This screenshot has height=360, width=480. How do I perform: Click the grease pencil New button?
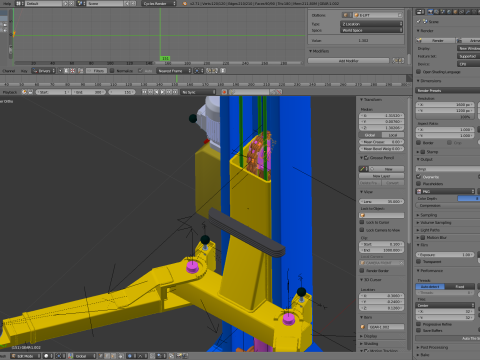386,169
